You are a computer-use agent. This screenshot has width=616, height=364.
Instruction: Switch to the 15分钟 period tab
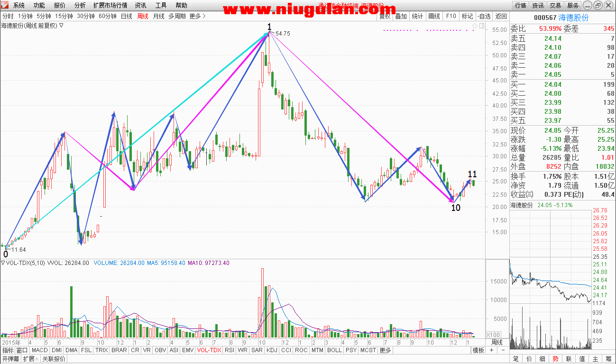tap(64, 16)
